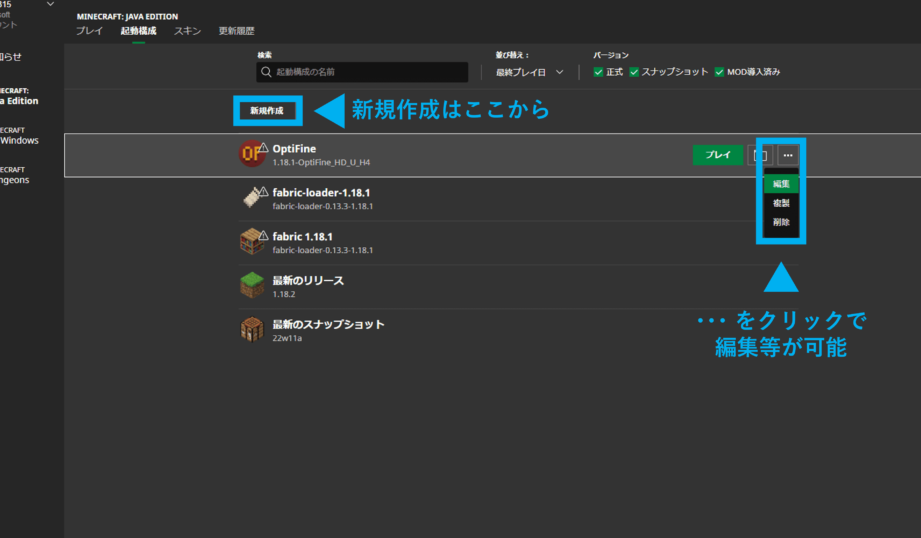Viewport: 921px width, 538px height.
Task: Toggle the スナップショット checkbox
Action: (x=634, y=72)
